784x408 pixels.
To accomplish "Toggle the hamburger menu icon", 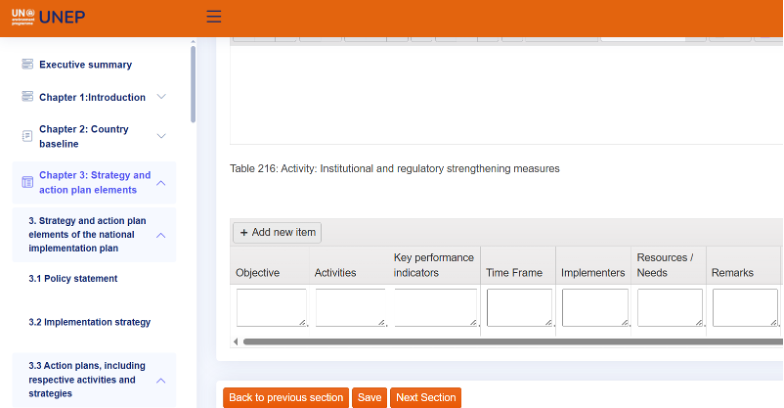I will (x=213, y=16).
